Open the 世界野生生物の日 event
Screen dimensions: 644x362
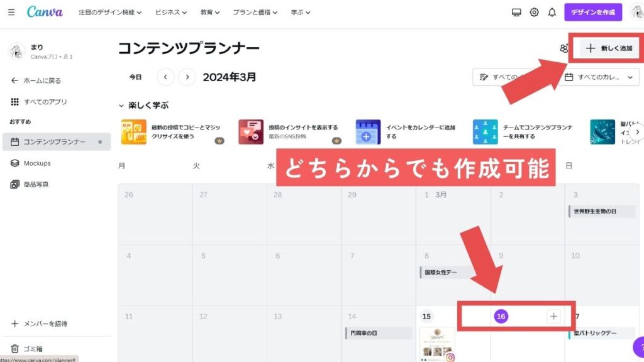(602, 211)
